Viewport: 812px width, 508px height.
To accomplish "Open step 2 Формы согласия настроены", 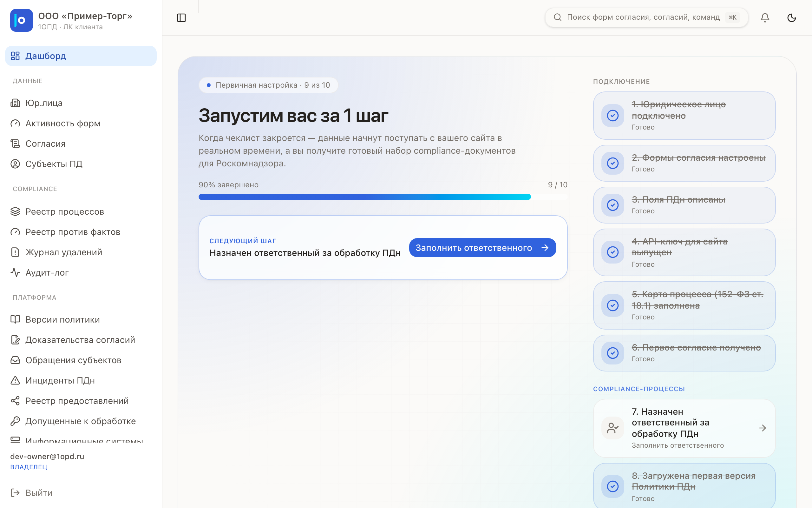I will [684, 163].
